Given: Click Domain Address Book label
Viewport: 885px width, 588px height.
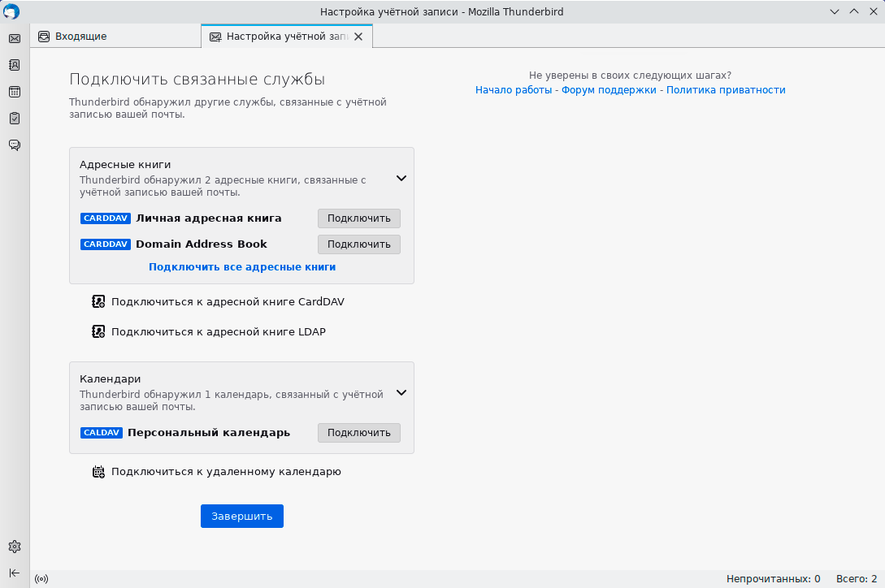Looking at the screenshot, I should [202, 244].
